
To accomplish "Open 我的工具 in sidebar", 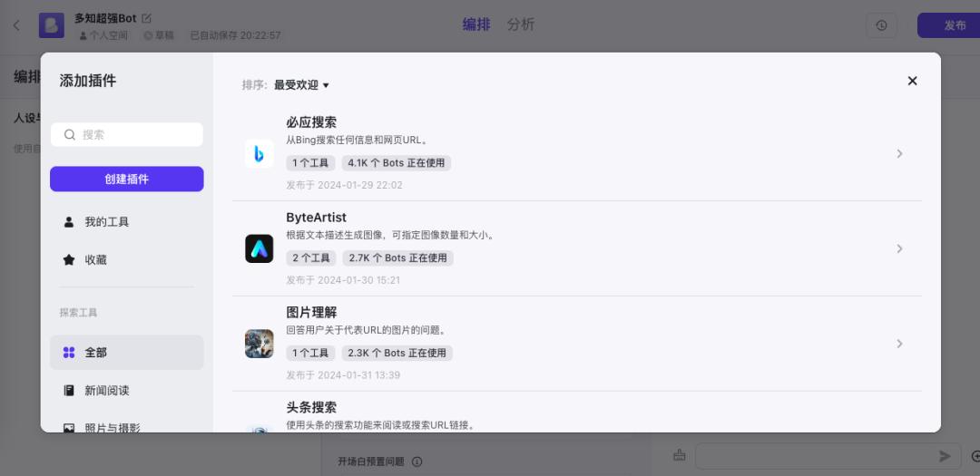I will point(127,222).
